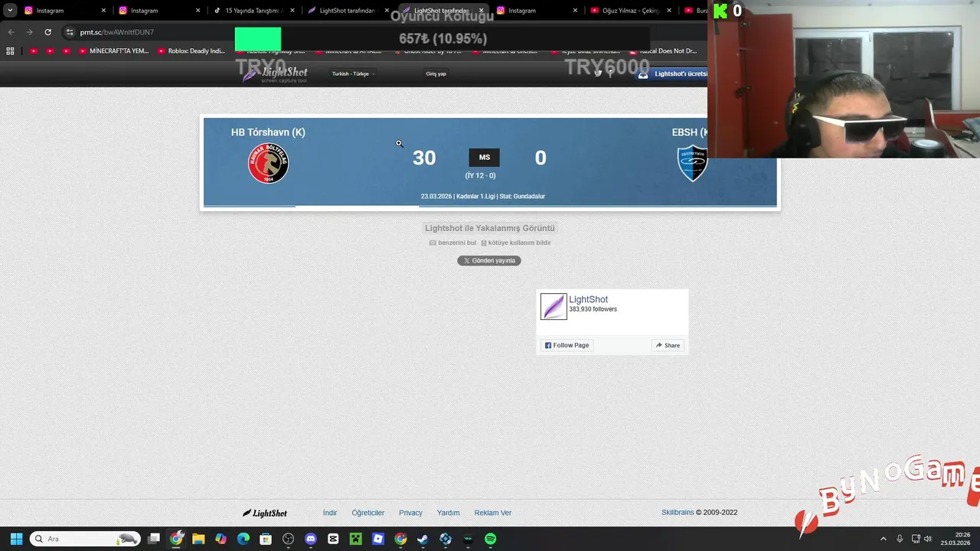Open the Öğreticiler footer link
The width and height of the screenshot is (980, 551).
point(368,513)
